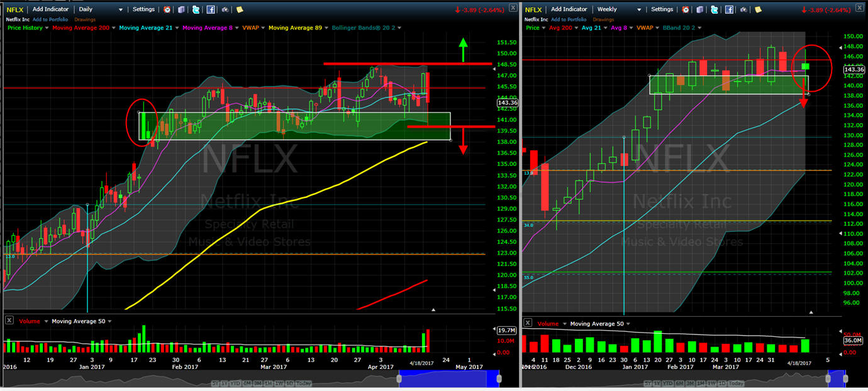Click the compare/cube icon in Daily chart toolbar
Screen dimensions: 868x391
(182, 9)
